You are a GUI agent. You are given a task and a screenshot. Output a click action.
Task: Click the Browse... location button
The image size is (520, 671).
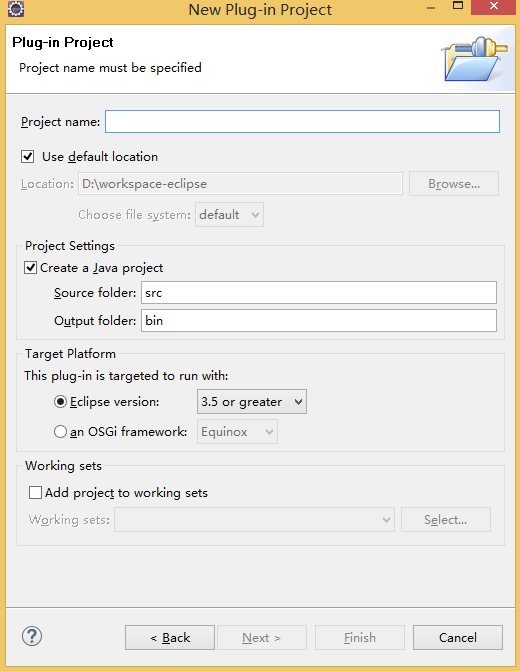coord(454,184)
